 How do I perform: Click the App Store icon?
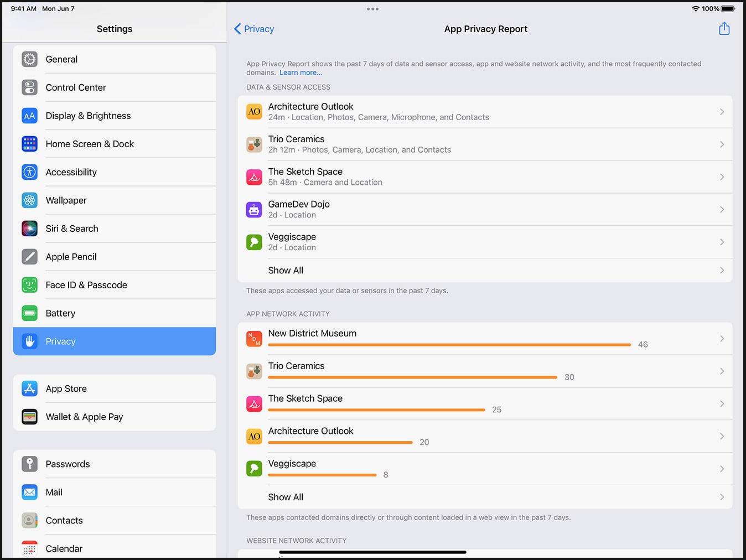30,388
